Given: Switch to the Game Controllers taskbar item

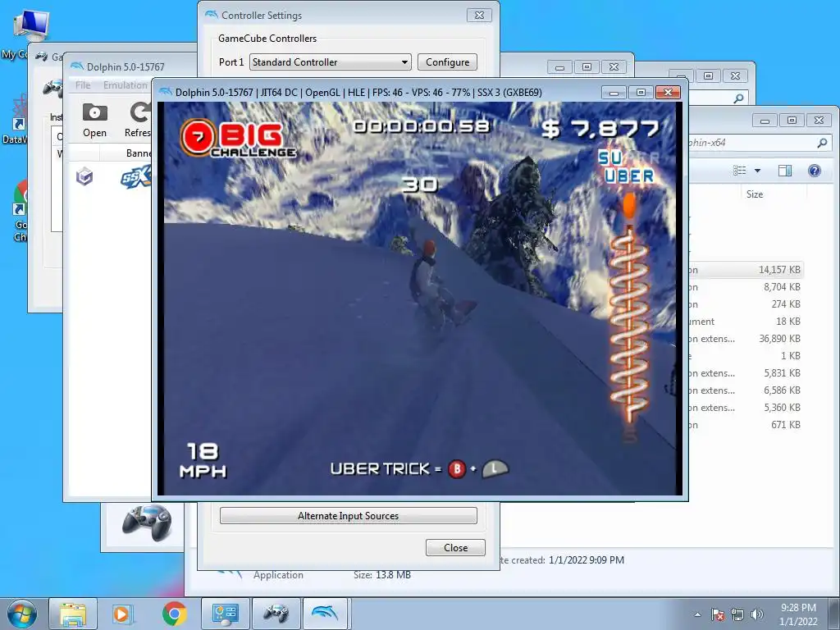Looking at the screenshot, I should [x=276, y=614].
